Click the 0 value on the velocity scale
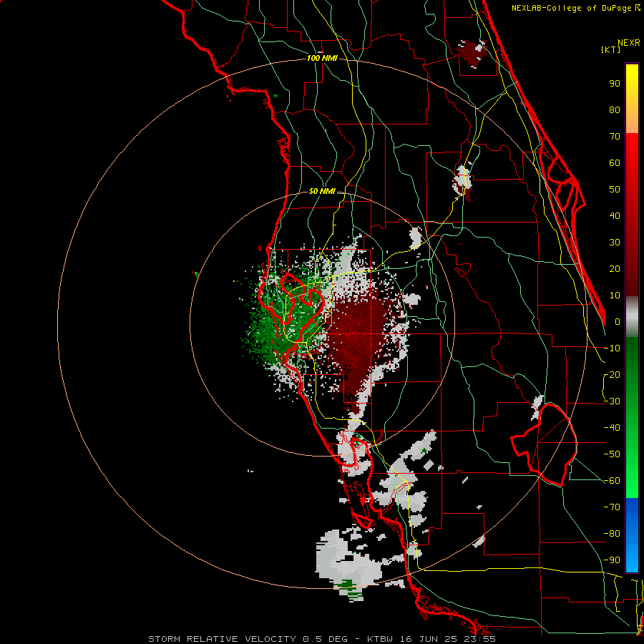644x644 pixels. point(618,321)
